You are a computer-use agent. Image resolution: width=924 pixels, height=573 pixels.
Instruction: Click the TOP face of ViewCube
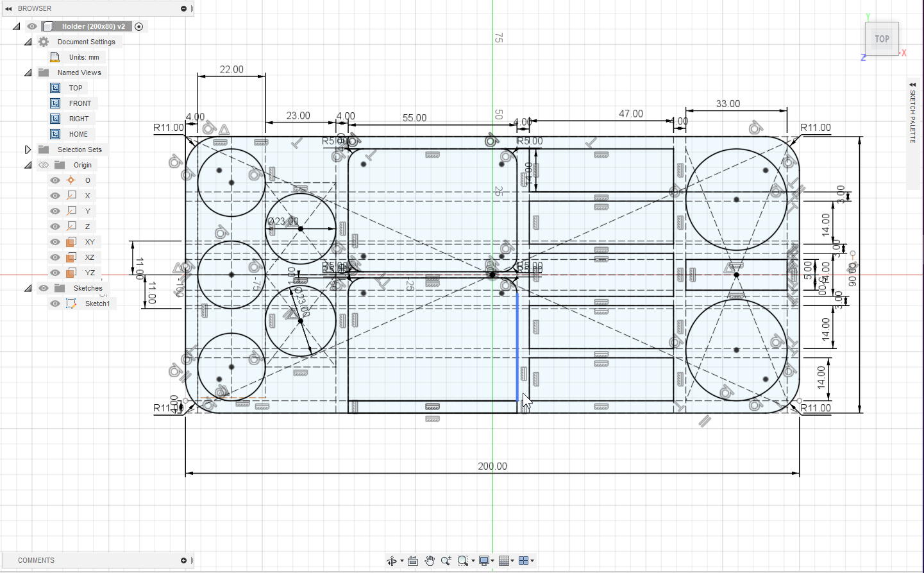882,39
